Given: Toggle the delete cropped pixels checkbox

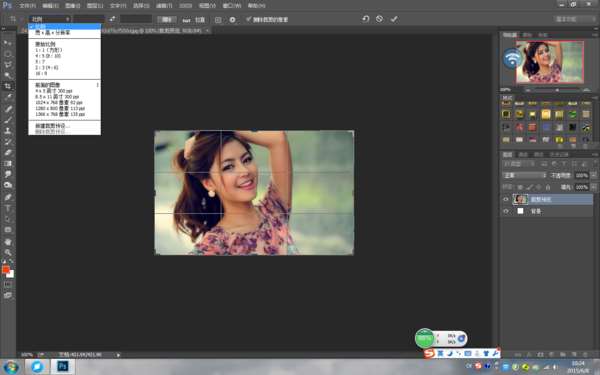Looking at the screenshot, I should 248,19.
